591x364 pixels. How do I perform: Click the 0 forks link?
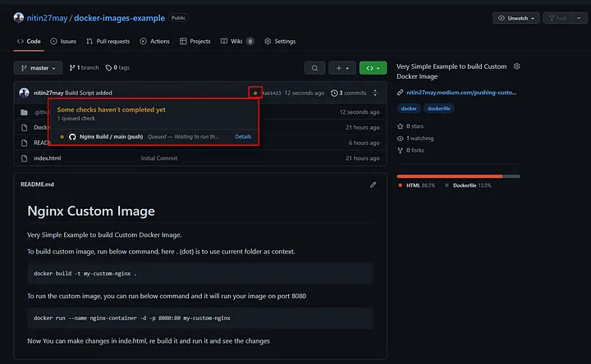411,151
